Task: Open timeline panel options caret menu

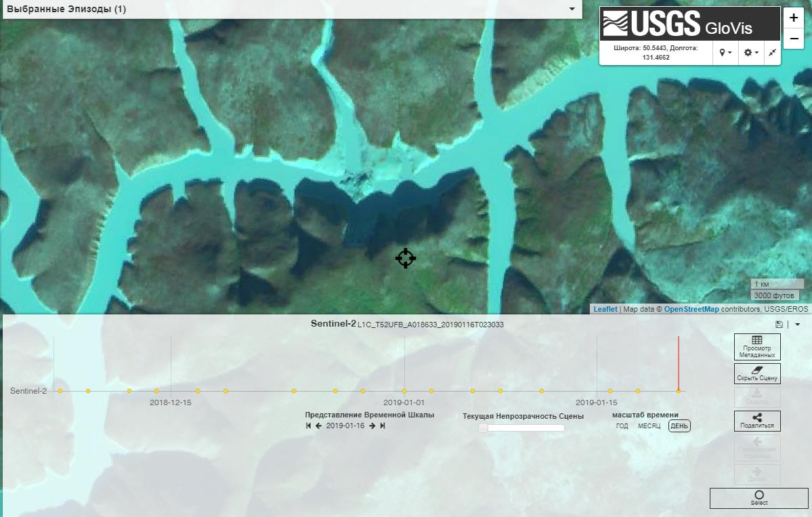Action: click(x=798, y=325)
